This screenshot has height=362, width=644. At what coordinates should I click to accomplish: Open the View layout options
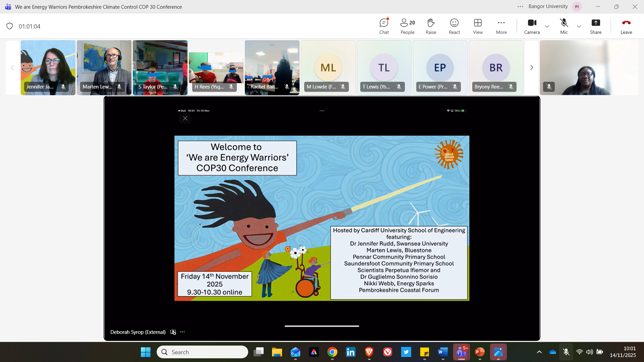[x=478, y=26]
